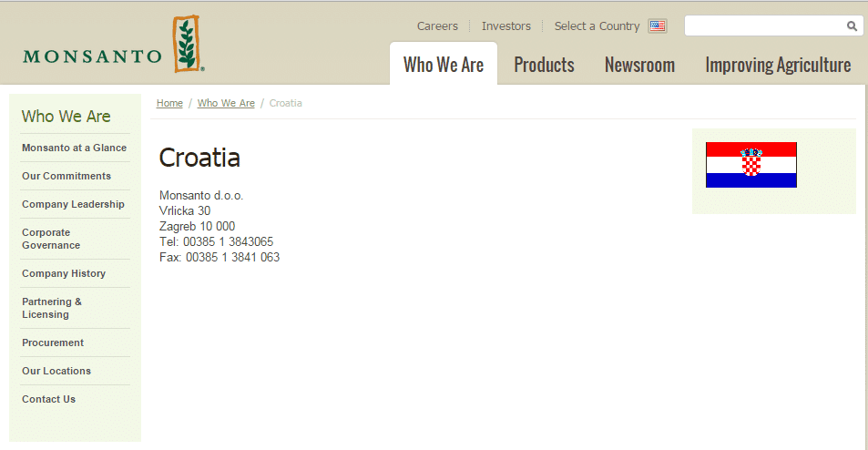The image size is (868, 450).
Task: Open the Investors link
Action: coord(506,26)
